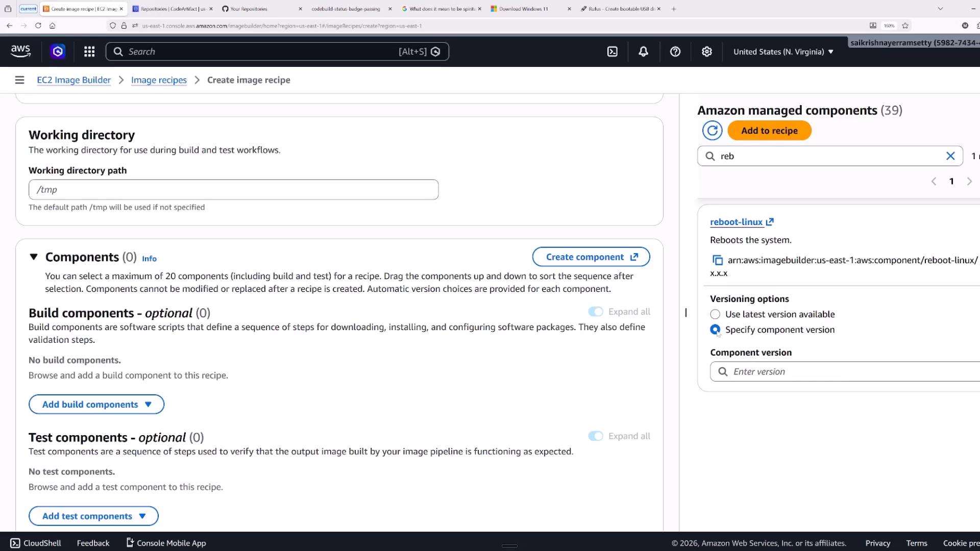The height and width of the screenshot is (551, 980).
Task: Open the AWS services grid menu
Action: pyautogui.click(x=89, y=52)
